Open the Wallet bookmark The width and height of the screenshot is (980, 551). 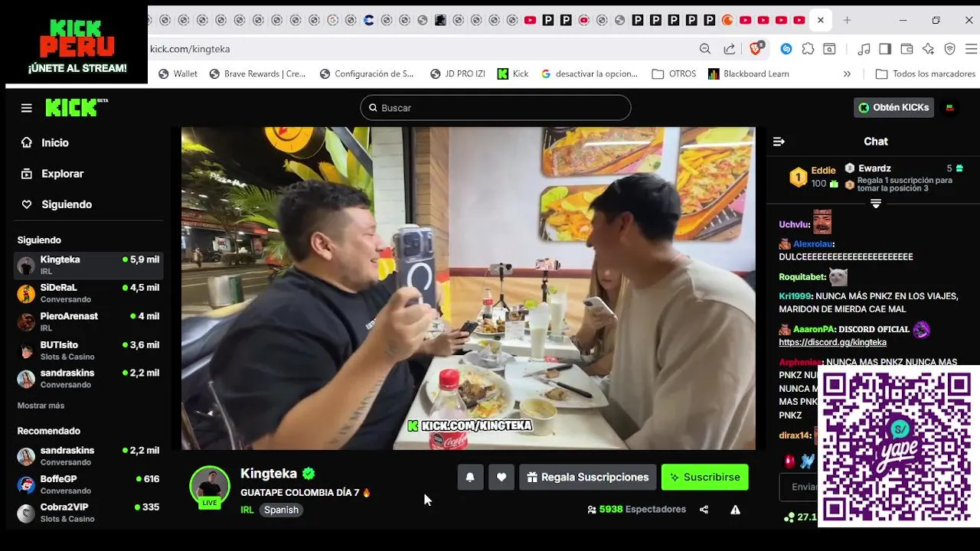point(178,74)
